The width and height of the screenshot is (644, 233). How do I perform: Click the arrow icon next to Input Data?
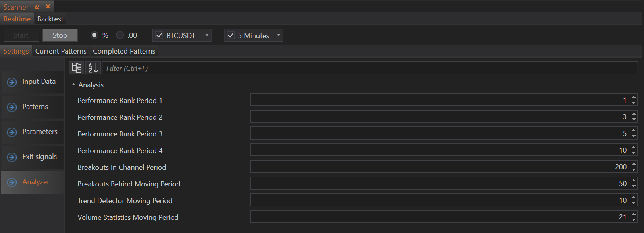[x=12, y=82]
